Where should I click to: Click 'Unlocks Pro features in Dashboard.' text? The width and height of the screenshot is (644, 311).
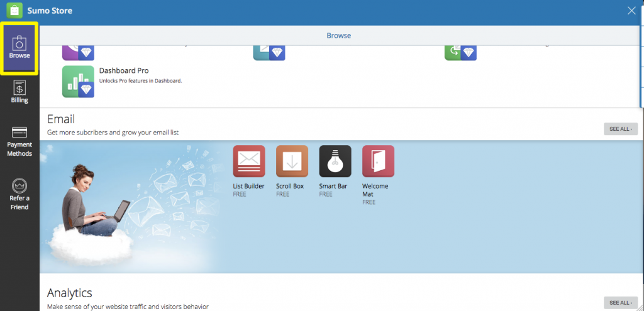coord(140,81)
